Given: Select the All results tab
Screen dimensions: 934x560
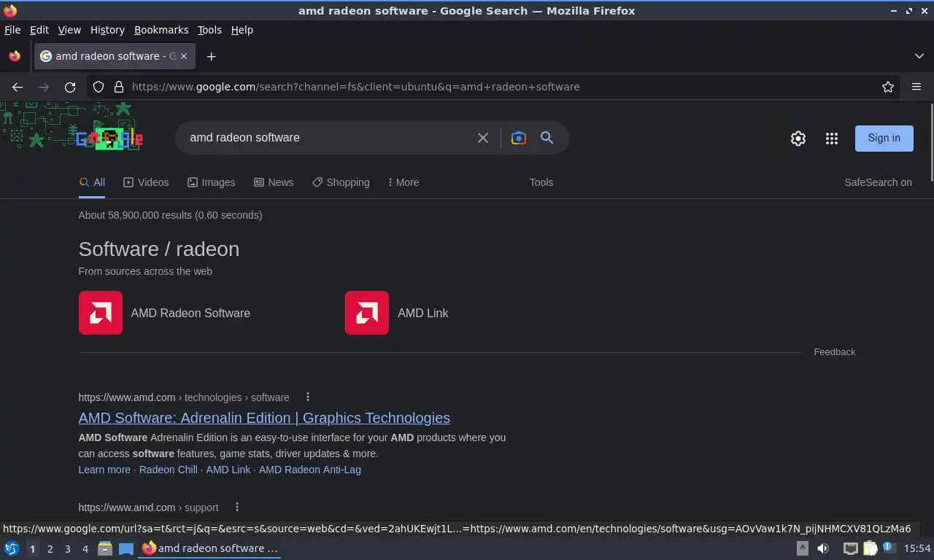Looking at the screenshot, I should [x=92, y=182].
